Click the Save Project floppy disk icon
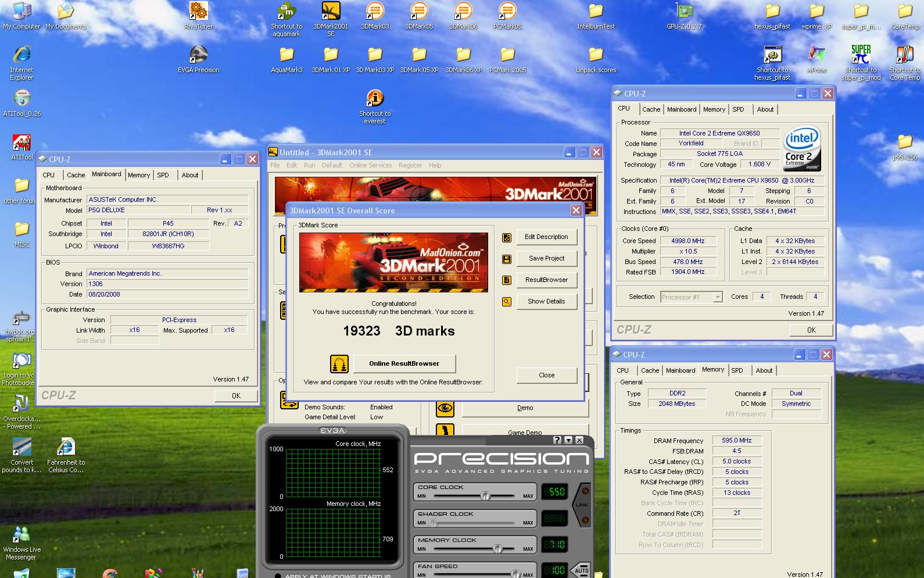924x578 pixels. point(507,259)
